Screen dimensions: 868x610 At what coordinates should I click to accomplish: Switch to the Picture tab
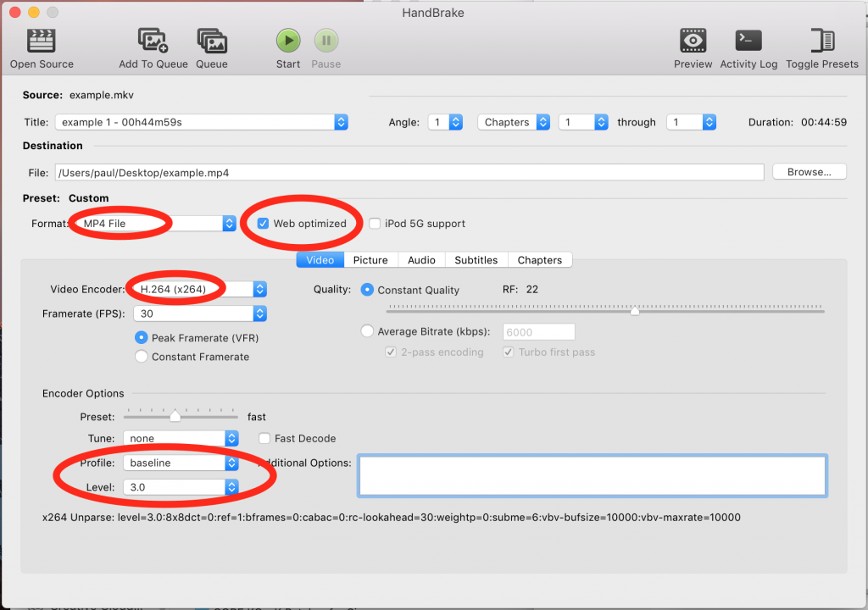coord(370,259)
